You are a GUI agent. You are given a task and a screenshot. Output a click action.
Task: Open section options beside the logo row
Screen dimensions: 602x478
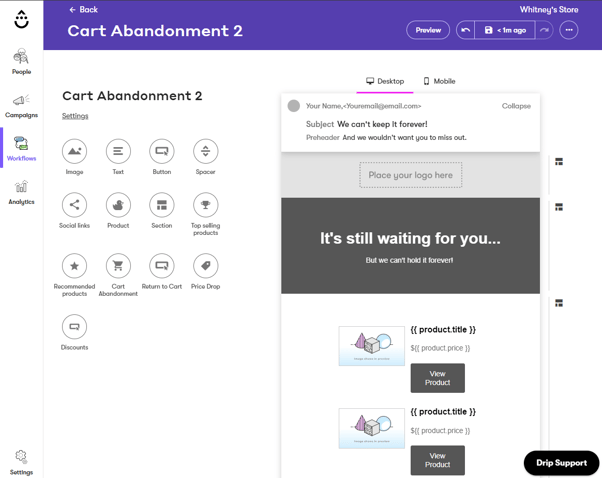click(x=559, y=162)
